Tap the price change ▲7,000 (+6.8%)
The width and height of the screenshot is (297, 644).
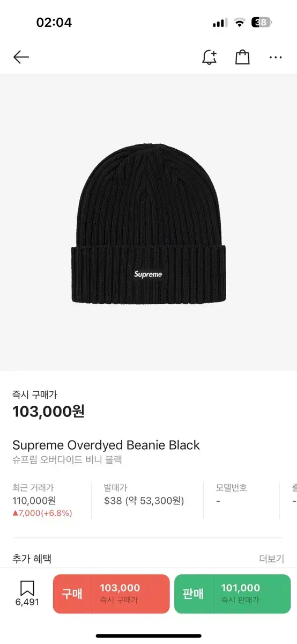click(x=42, y=513)
